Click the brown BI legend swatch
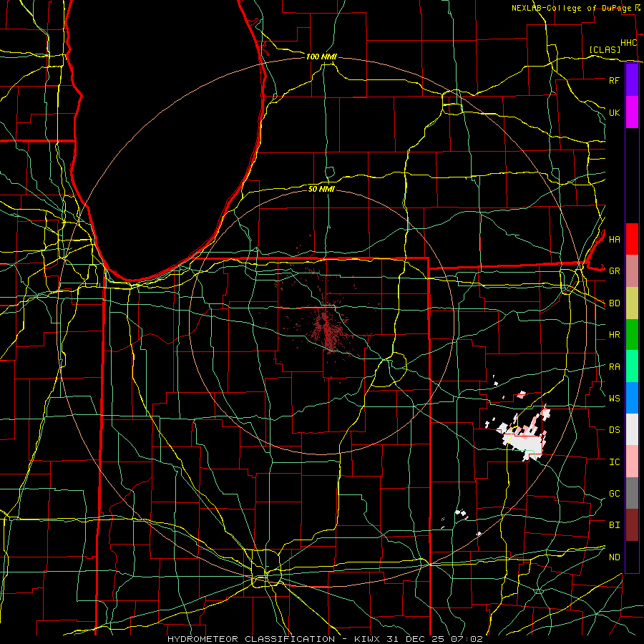The width and height of the screenshot is (644, 644). 632,525
